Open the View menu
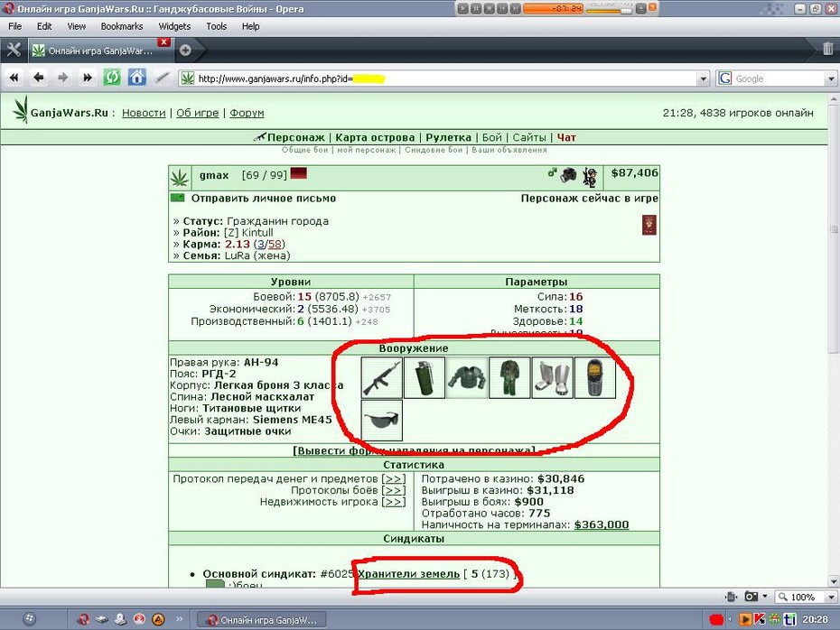 click(x=76, y=26)
